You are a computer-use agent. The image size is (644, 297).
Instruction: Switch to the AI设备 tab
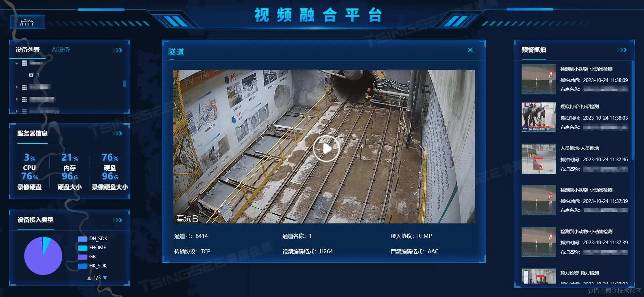click(x=61, y=50)
